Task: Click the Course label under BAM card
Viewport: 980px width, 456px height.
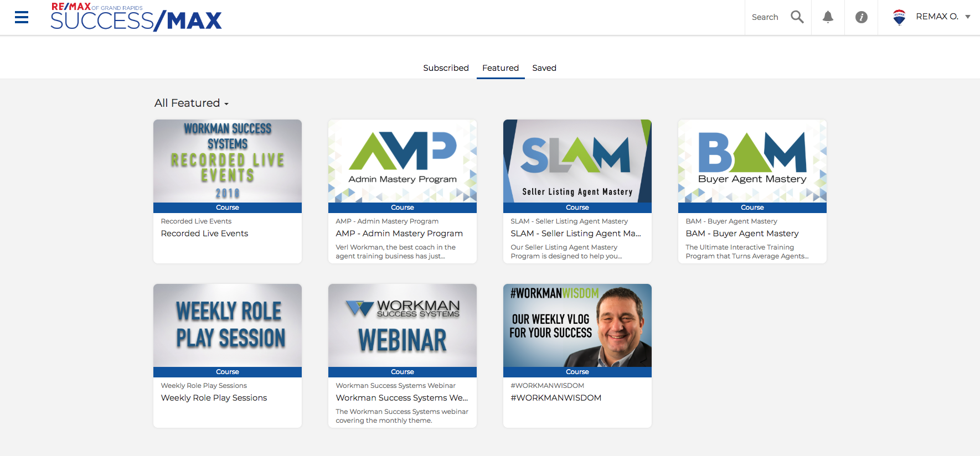Action: [752, 208]
